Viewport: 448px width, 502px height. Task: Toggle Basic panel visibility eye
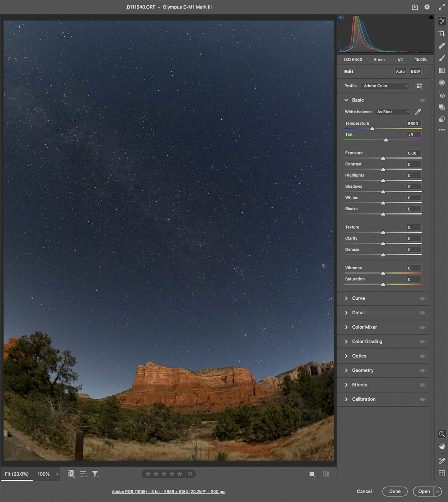422,100
